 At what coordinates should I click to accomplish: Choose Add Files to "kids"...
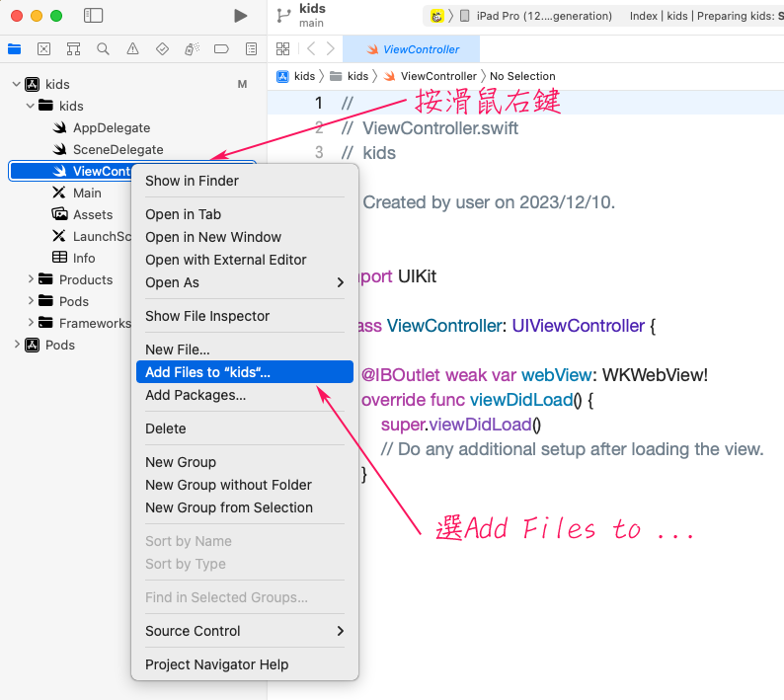pos(245,372)
